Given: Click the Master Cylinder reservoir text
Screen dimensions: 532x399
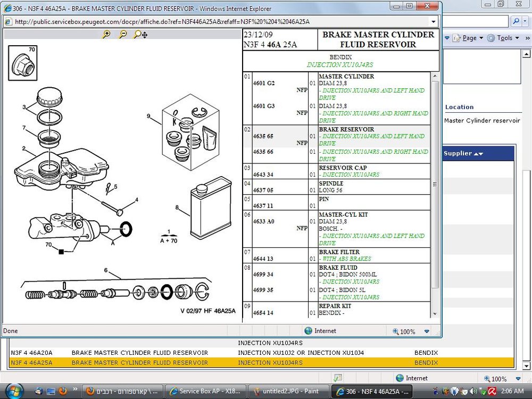Looking at the screenshot, I should (482, 120).
